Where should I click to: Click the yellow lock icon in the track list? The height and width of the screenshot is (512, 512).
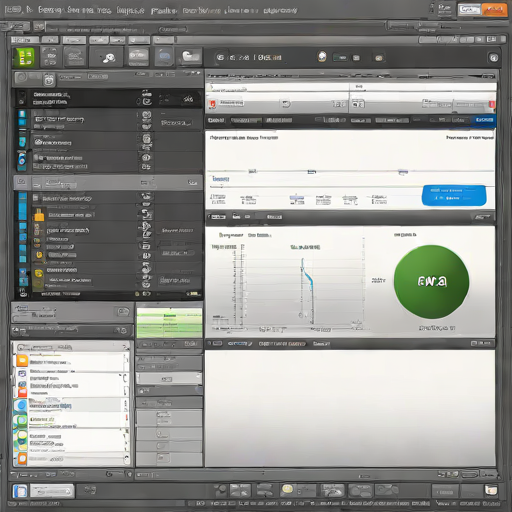click(x=39, y=215)
